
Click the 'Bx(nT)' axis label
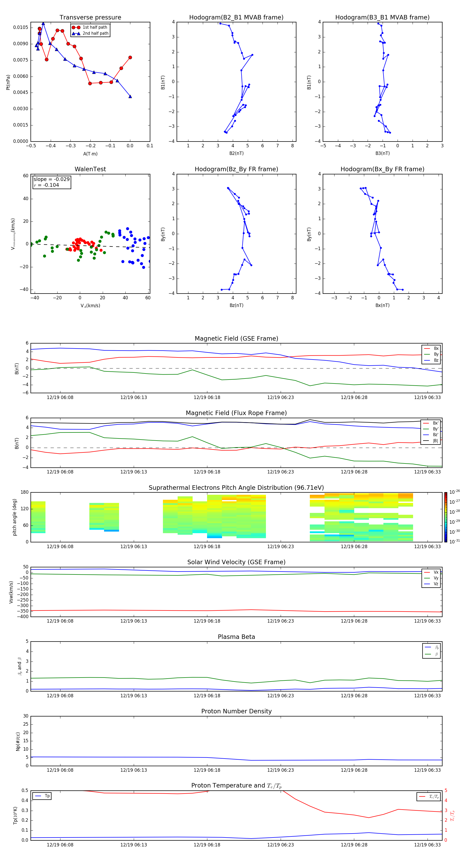click(x=382, y=305)
